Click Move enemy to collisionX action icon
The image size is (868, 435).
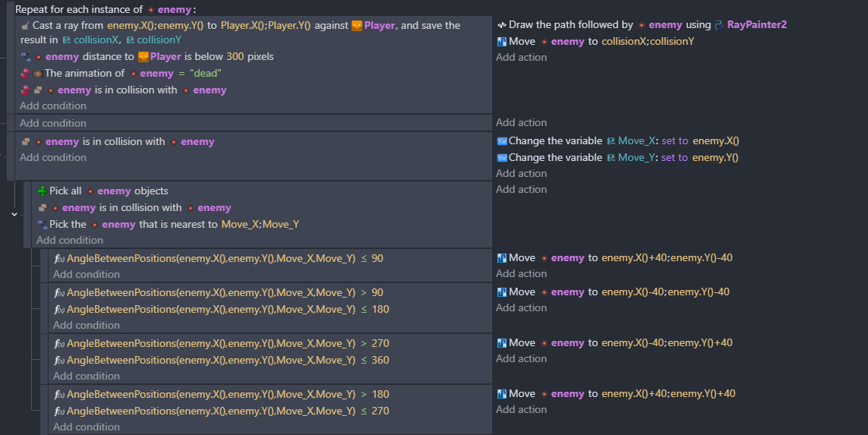pyautogui.click(x=502, y=42)
